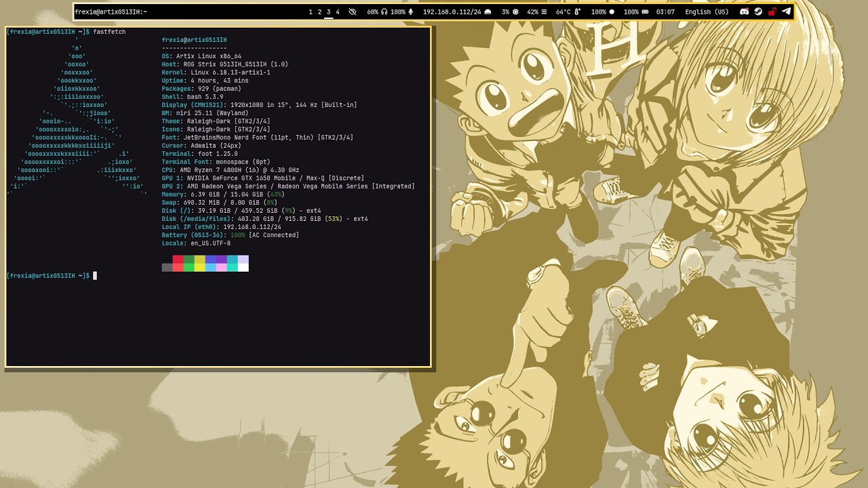Click the network icon beside the IP

(x=488, y=12)
